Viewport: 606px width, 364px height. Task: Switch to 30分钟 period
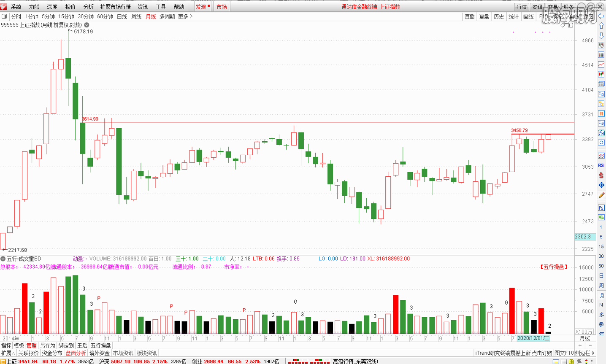coord(86,16)
